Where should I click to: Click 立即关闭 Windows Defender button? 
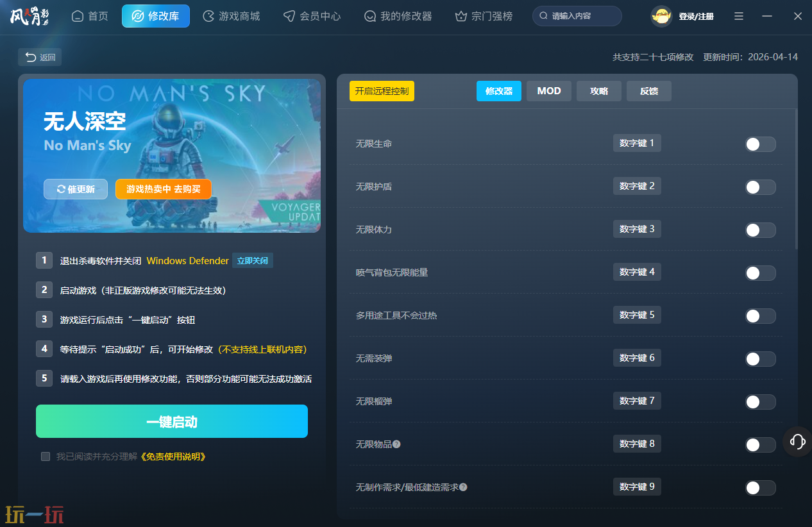click(253, 261)
